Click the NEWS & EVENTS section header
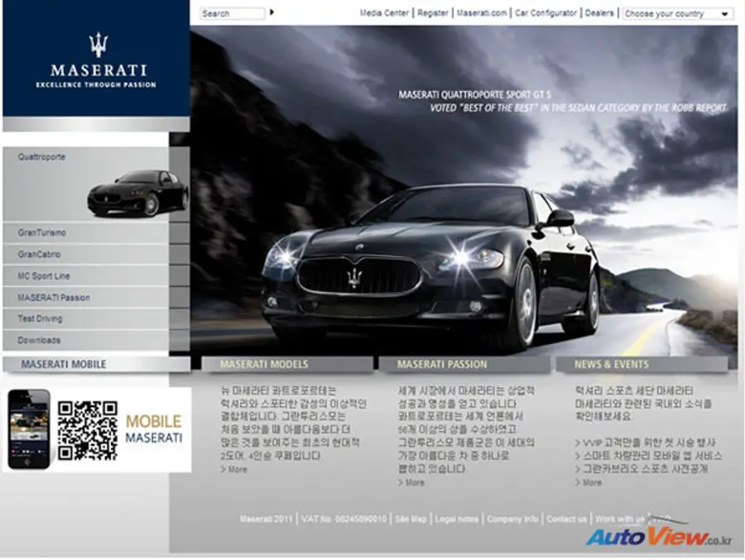 642,364
